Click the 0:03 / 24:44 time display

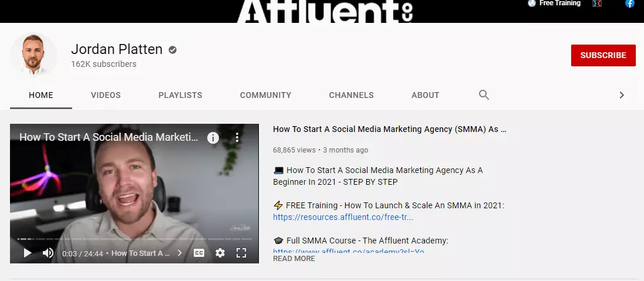point(83,253)
